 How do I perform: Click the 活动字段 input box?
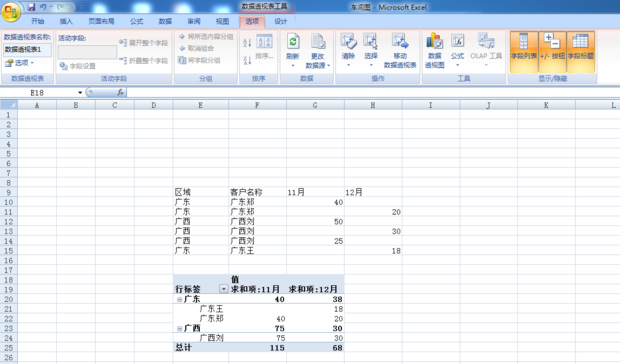click(x=87, y=52)
